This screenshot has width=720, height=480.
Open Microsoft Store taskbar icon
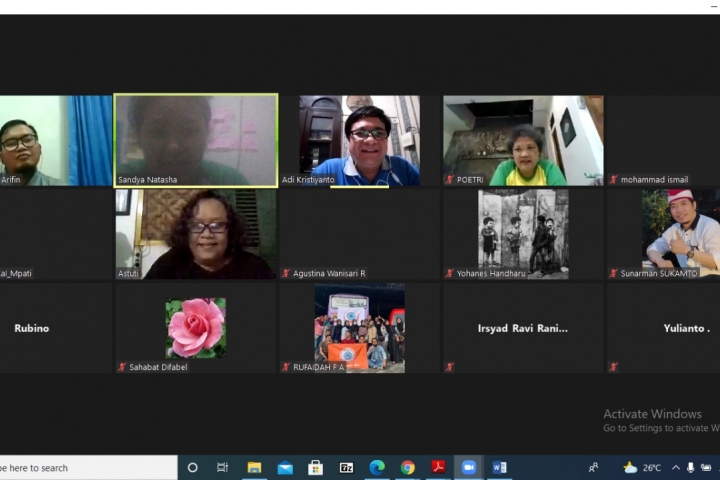click(x=315, y=468)
